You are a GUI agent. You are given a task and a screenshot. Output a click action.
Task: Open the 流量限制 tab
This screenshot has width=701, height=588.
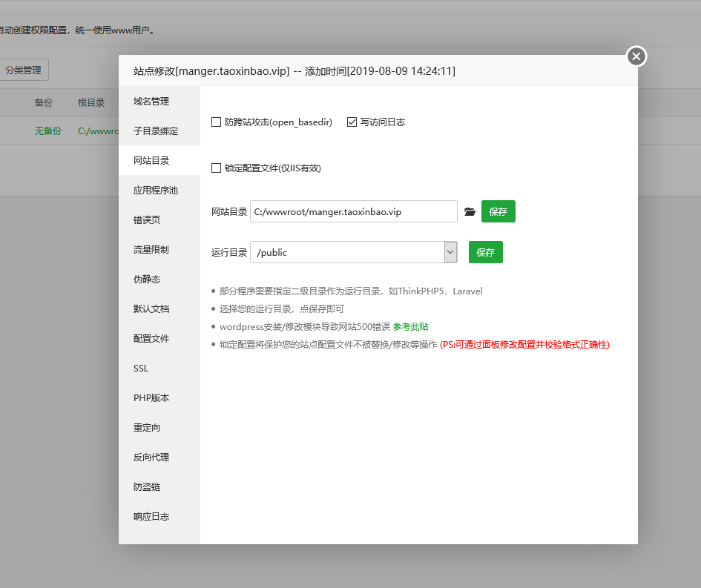click(x=159, y=249)
